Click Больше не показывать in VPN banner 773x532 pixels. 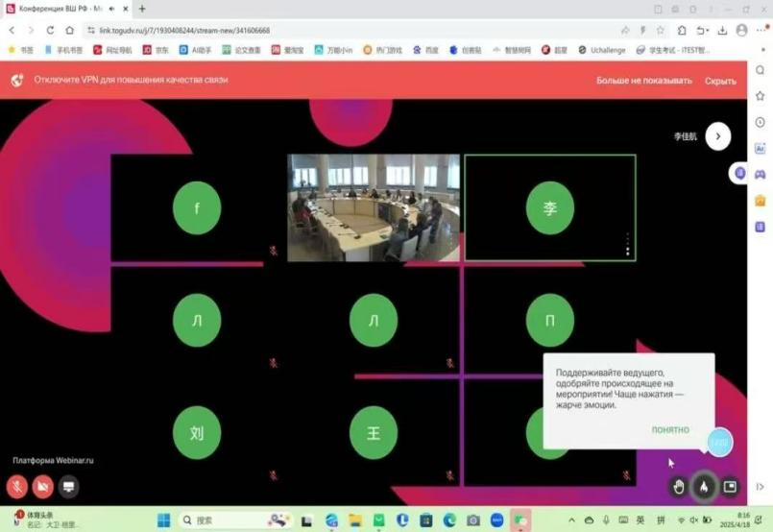(x=643, y=81)
